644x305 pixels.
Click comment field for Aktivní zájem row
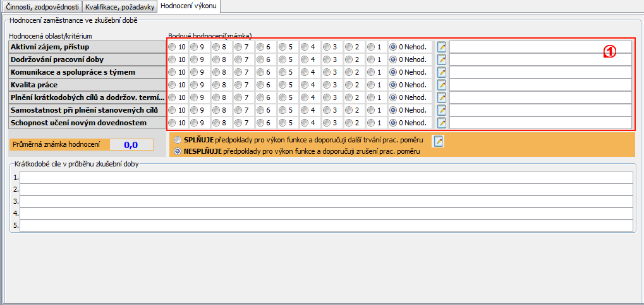coord(540,47)
